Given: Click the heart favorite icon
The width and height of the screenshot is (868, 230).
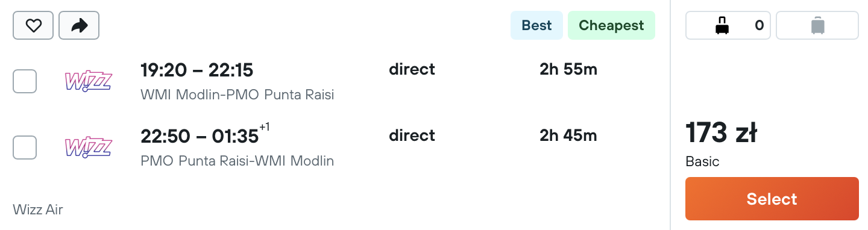Looking at the screenshot, I should [33, 25].
